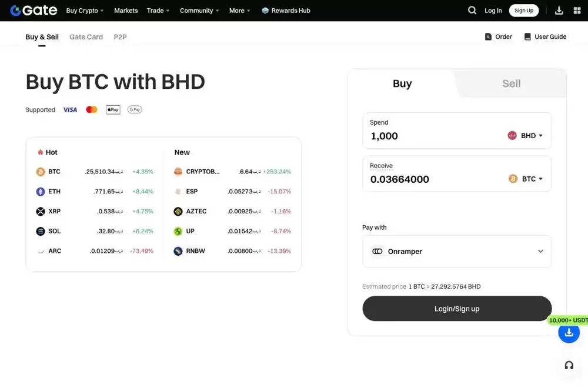Open the BHD currency dropdown
This screenshot has height=388, width=588.
(x=525, y=136)
